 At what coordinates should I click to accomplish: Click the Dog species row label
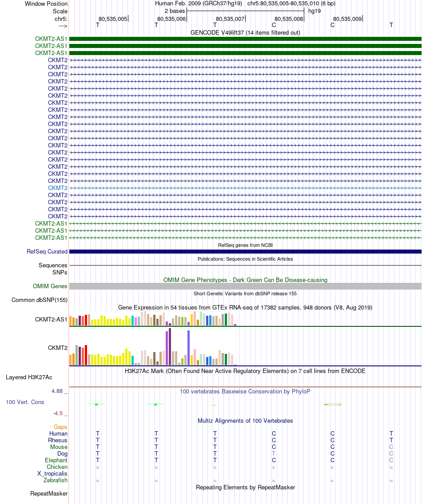(x=62, y=453)
